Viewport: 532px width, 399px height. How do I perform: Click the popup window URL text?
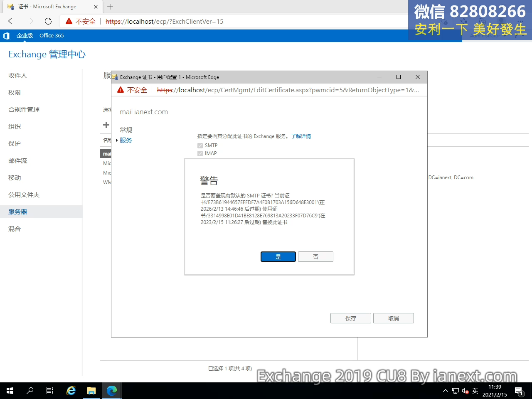288,90
